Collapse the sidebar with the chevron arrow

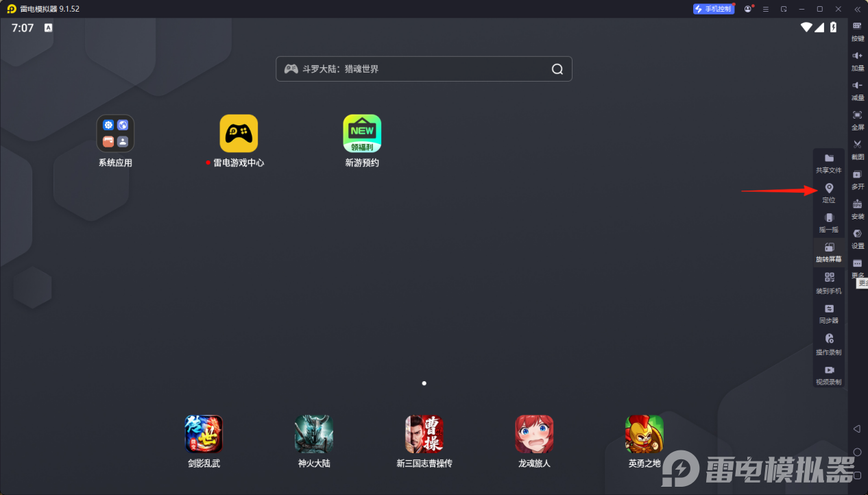856,9
